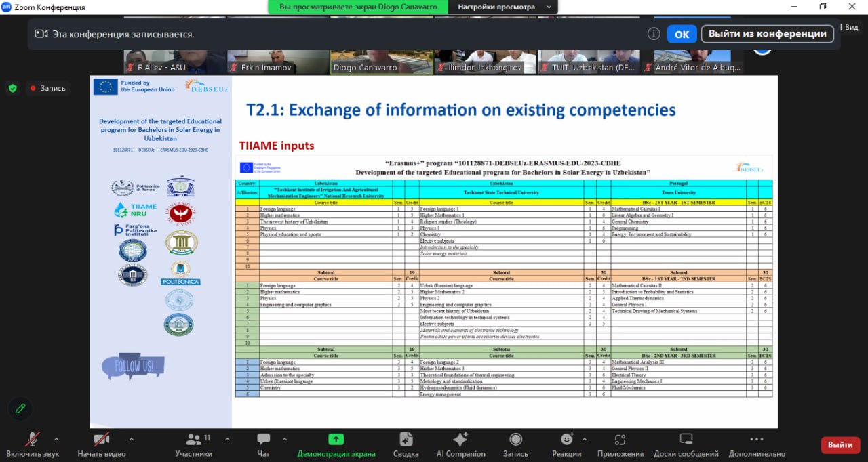Click the screen-viewing green banner for Diogo Canavarro
This screenshot has height=462, width=868.
357,7
